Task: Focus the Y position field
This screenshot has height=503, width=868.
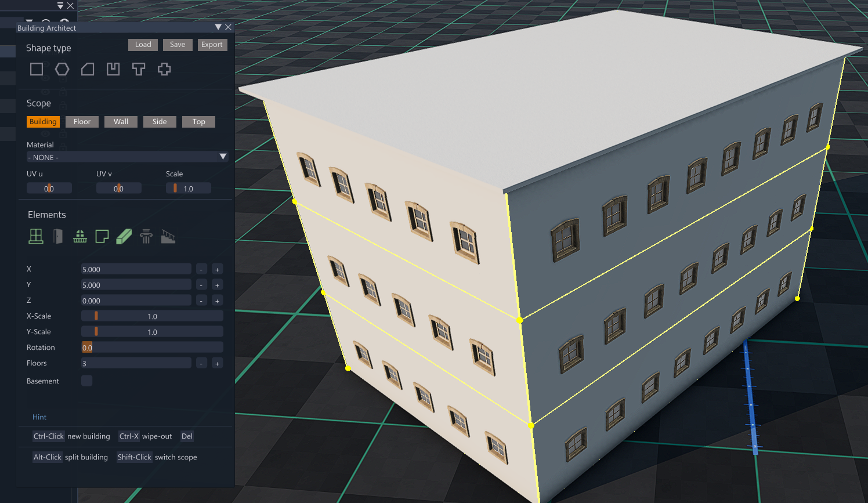Action: (136, 285)
